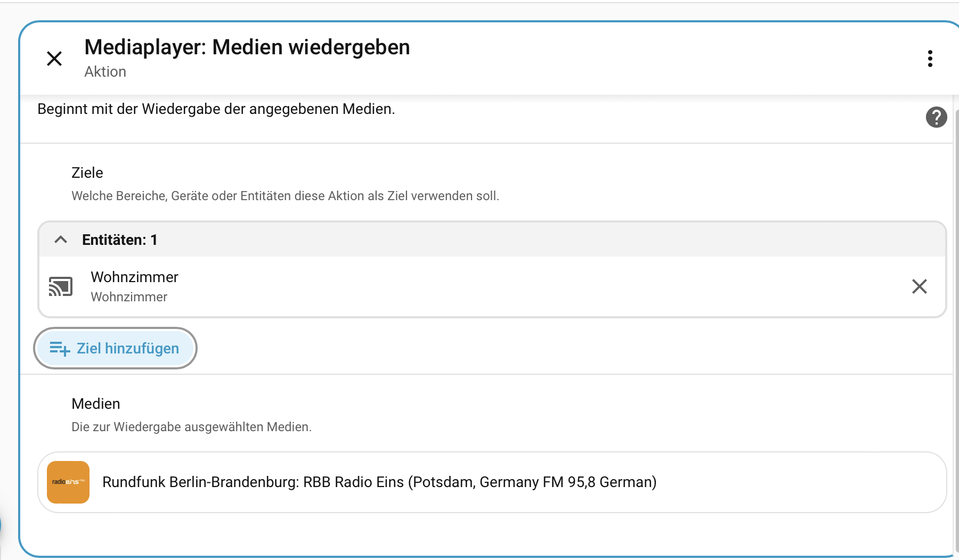Image resolution: width=959 pixels, height=560 pixels.
Task: Click the Entitäten: 1 header label
Action: (x=119, y=240)
